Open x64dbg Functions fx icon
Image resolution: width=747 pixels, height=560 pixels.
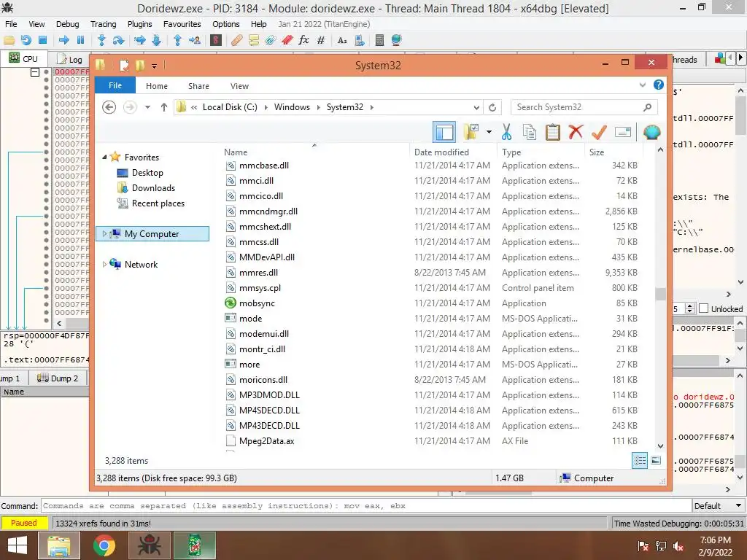tap(303, 40)
